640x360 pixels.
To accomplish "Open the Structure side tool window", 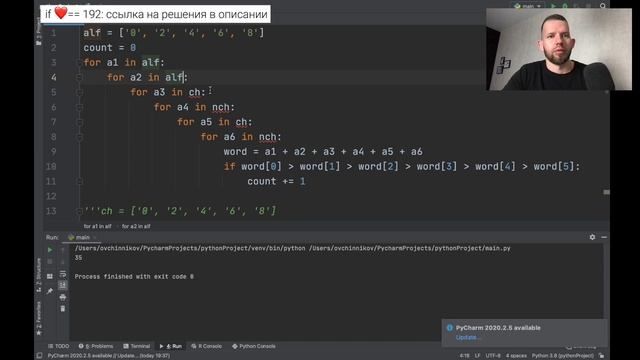I will [x=39, y=274].
